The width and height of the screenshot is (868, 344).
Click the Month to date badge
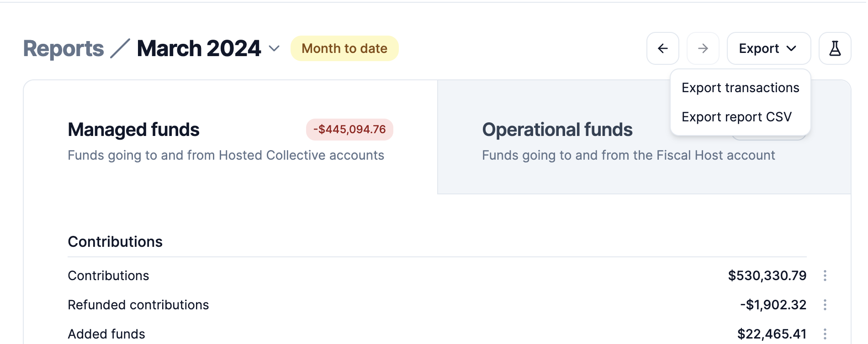(344, 48)
